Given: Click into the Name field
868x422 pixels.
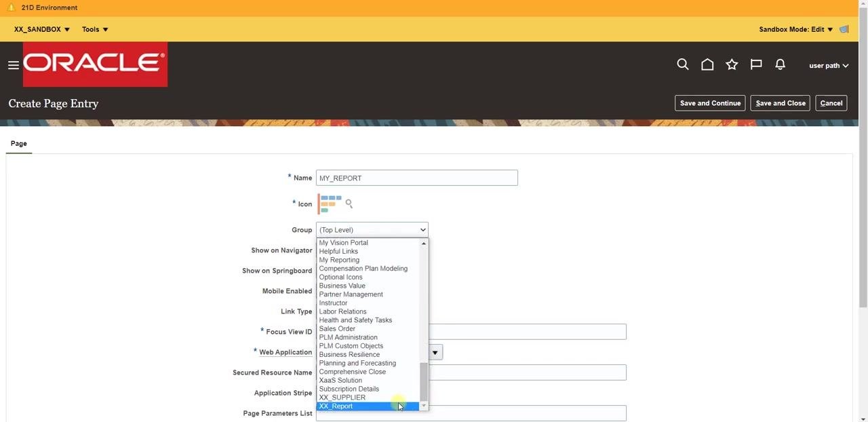Looking at the screenshot, I should coord(417,178).
